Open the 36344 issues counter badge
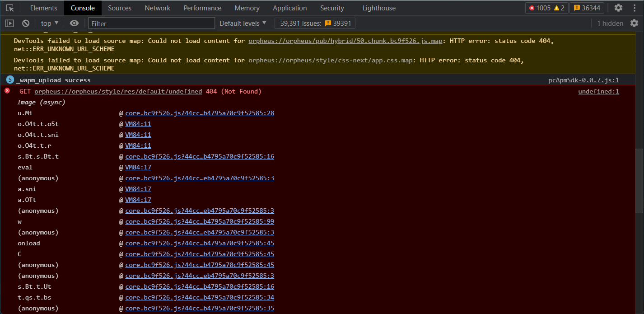Screen dimensions: 644x314 [x=587, y=8]
